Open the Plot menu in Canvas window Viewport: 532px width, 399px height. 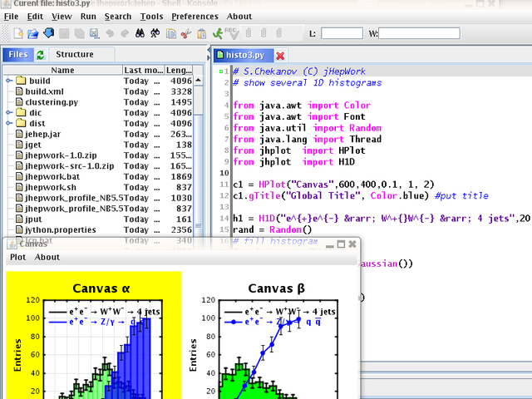(x=18, y=257)
